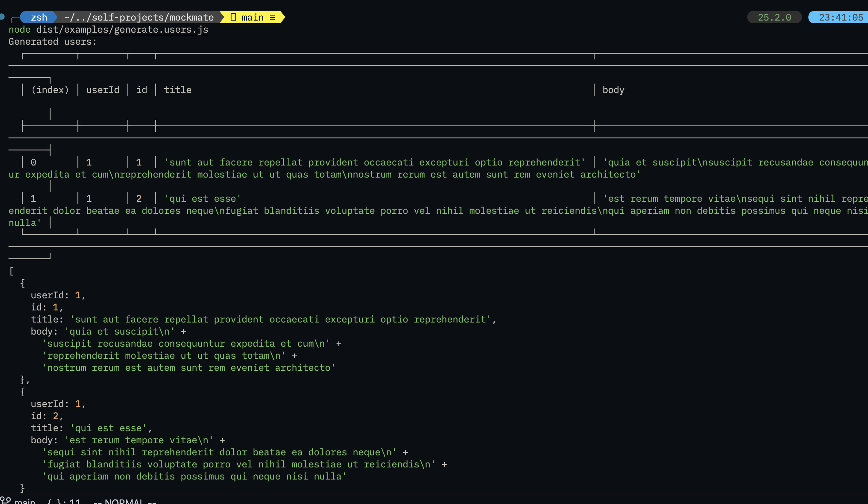
Task: Open the main branch picker in status bar
Action: coord(25,502)
